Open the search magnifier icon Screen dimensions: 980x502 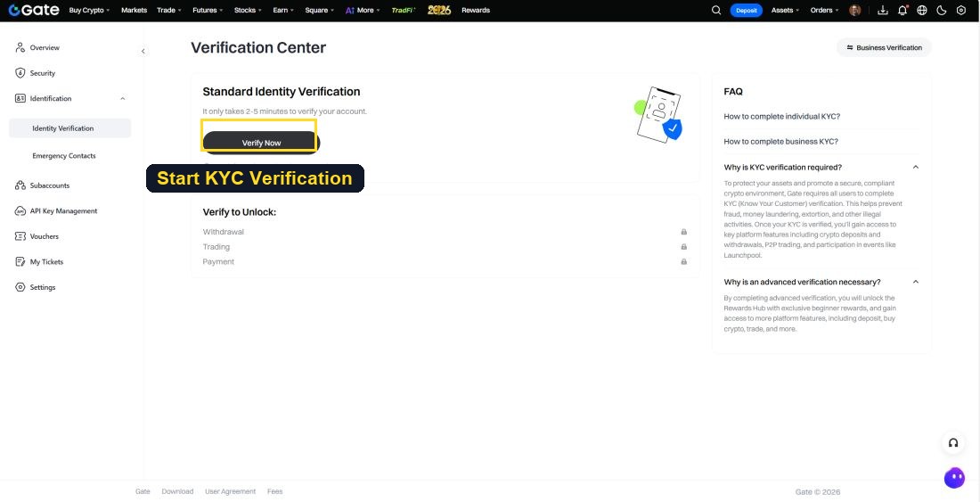pyautogui.click(x=716, y=10)
